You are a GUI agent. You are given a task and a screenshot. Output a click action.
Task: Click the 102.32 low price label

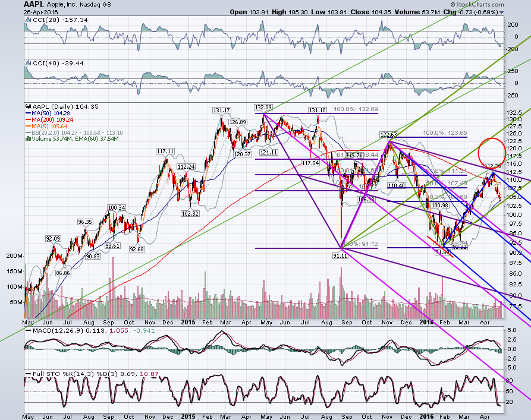pyautogui.click(x=190, y=213)
